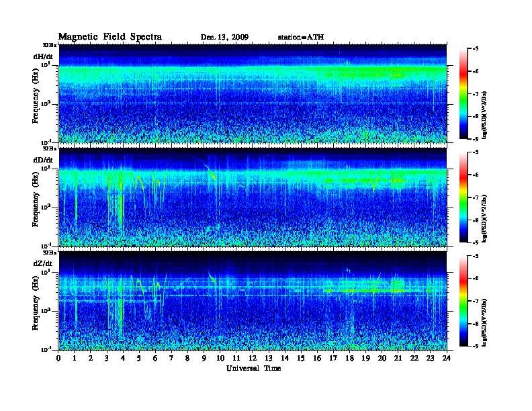This screenshot has width=532, height=411.
Task: Click hour tick label "24" on time axis
Action: click(x=447, y=359)
